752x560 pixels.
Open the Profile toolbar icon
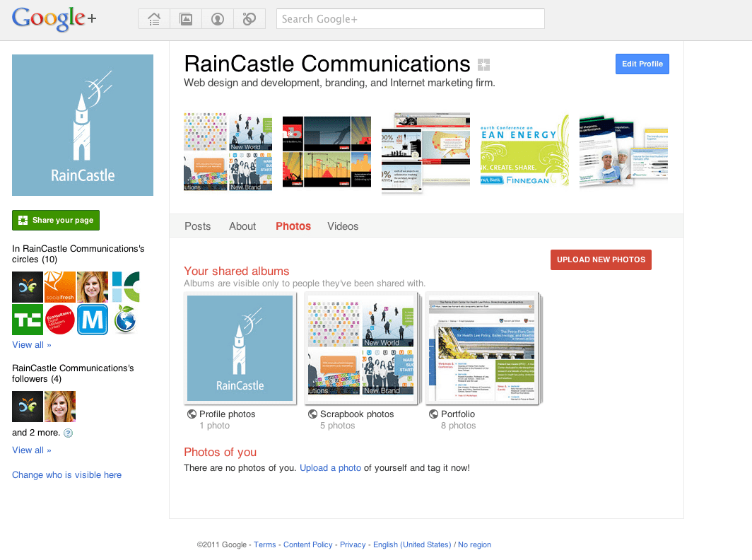[217, 19]
